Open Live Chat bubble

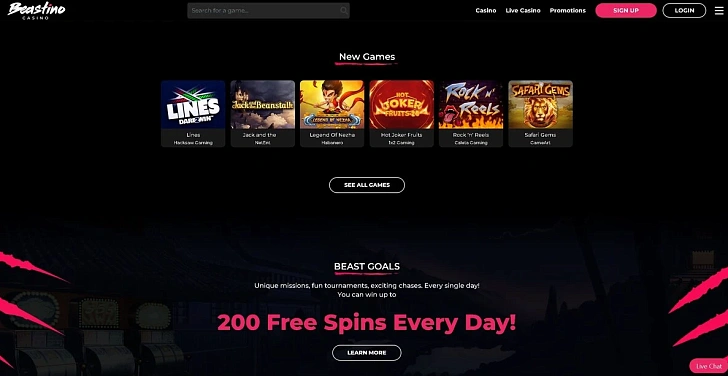(x=709, y=366)
